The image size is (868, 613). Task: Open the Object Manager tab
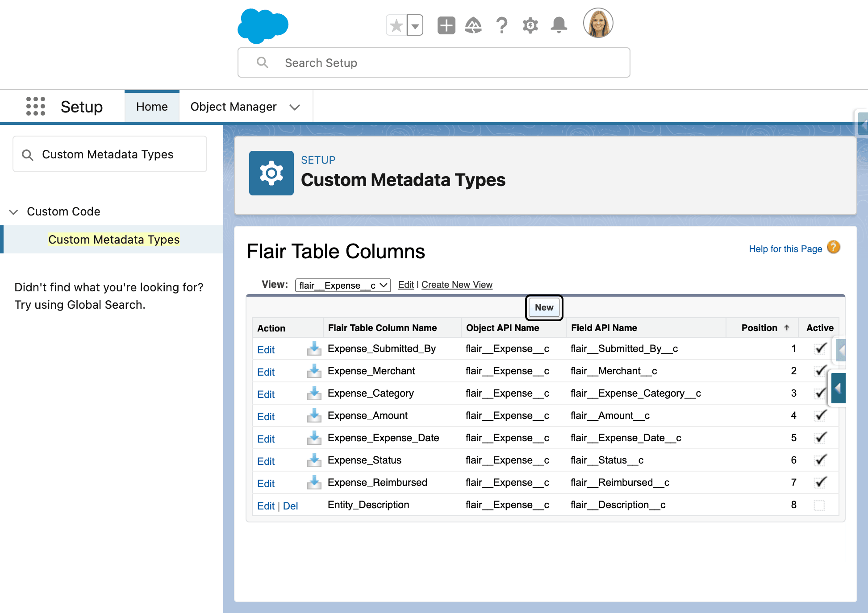tap(234, 107)
